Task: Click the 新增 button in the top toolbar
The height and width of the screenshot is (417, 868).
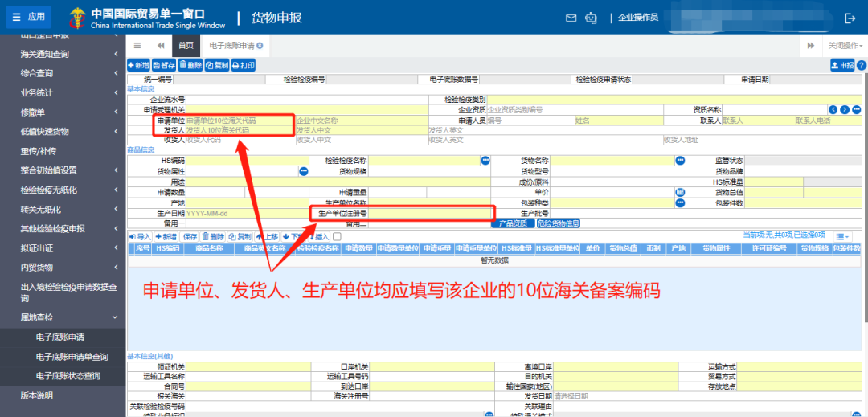Action: click(x=138, y=65)
